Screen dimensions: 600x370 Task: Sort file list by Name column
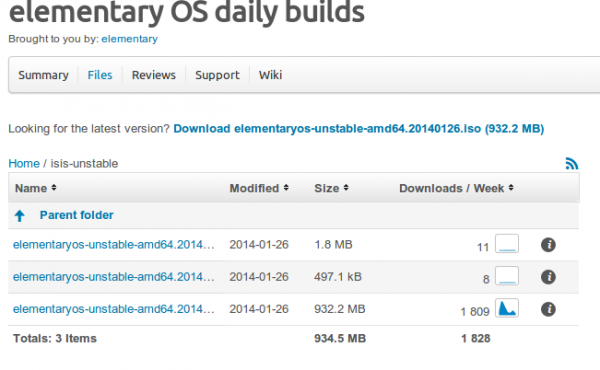click(36, 188)
